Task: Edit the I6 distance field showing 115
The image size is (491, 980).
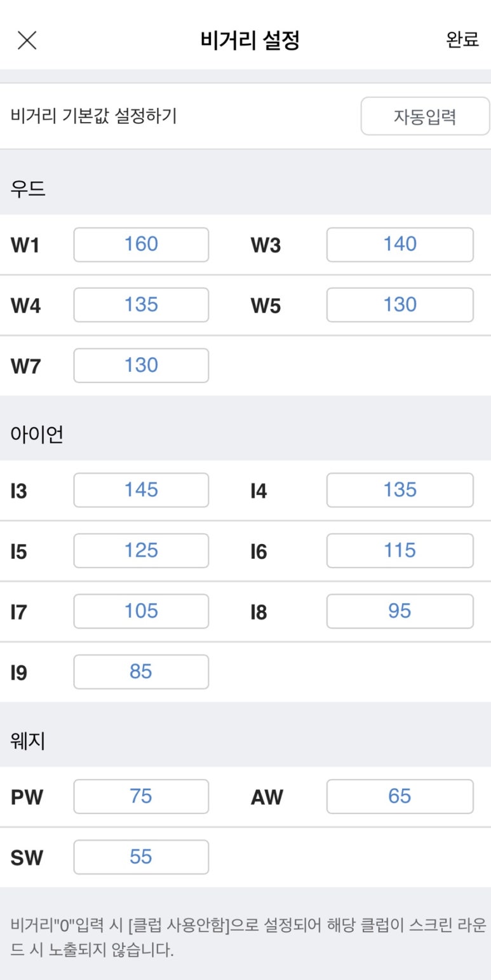Action: click(x=400, y=550)
